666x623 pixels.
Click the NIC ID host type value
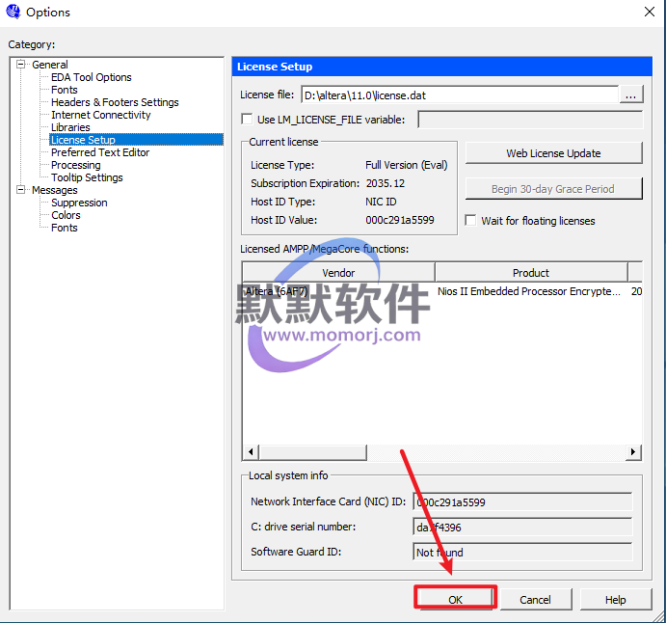(x=381, y=202)
